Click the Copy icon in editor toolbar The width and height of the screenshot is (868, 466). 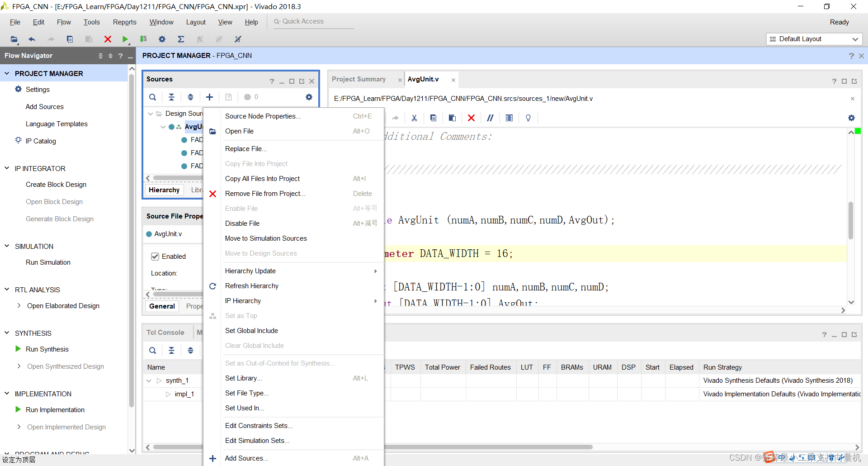[x=433, y=118]
